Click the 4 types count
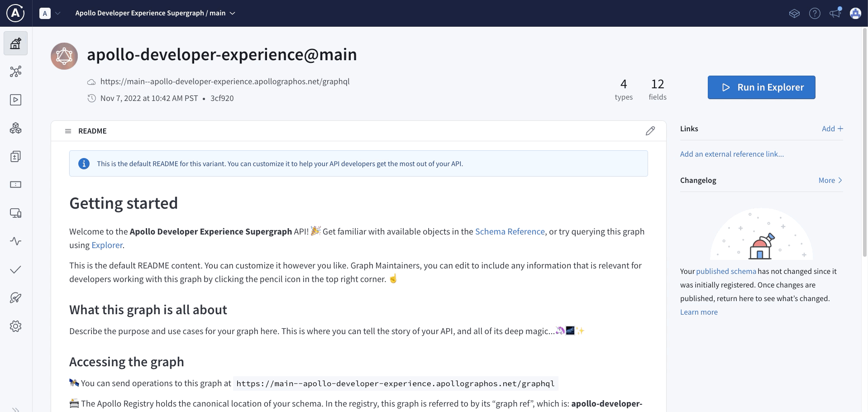868x412 pixels. [624, 89]
